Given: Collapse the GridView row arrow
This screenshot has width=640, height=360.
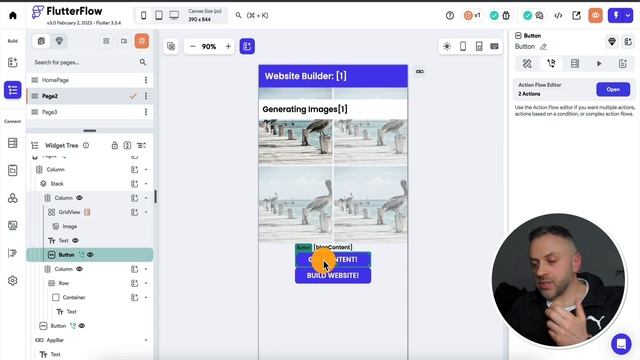Looking at the screenshot, I should [146, 212].
